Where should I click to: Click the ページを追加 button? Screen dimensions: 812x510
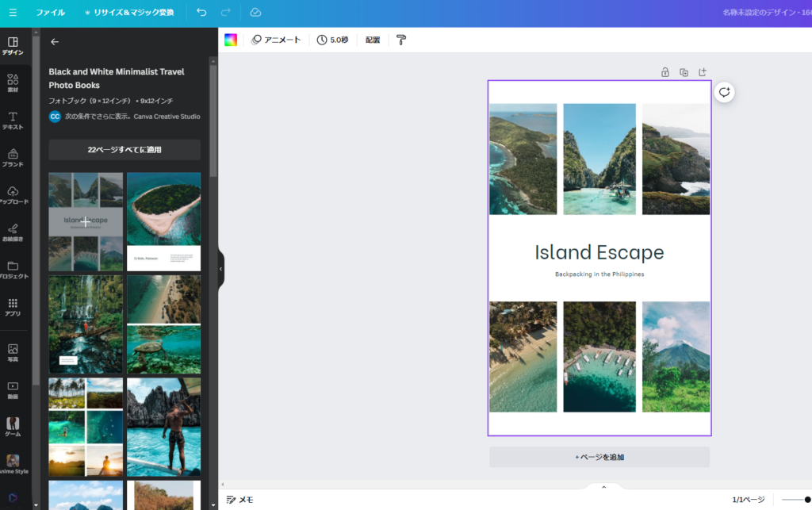[x=599, y=457]
